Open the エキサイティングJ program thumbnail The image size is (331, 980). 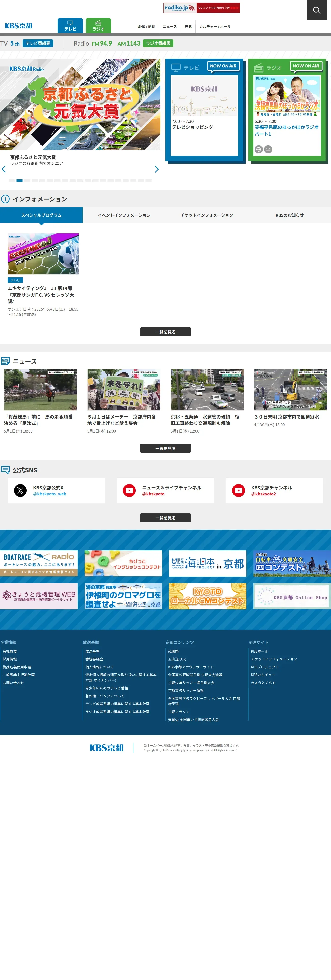click(x=43, y=254)
